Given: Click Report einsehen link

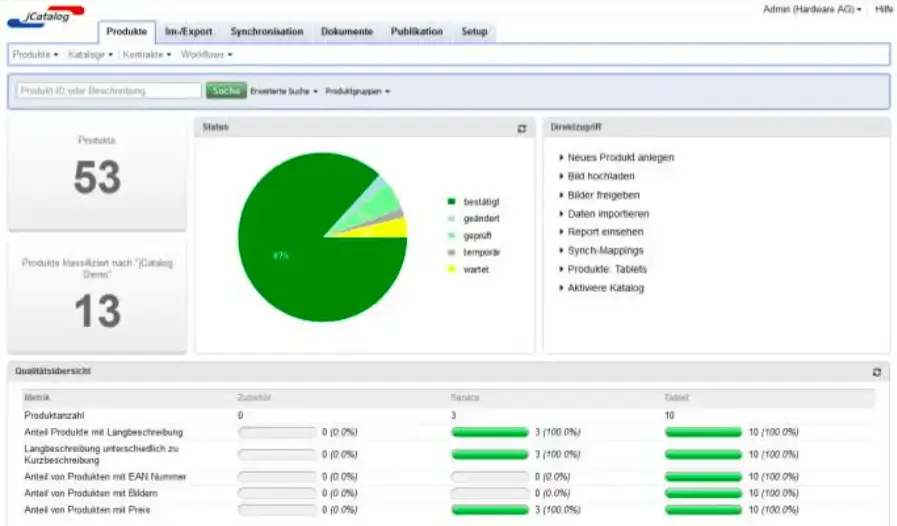Looking at the screenshot, I should (x=605, y=232).
